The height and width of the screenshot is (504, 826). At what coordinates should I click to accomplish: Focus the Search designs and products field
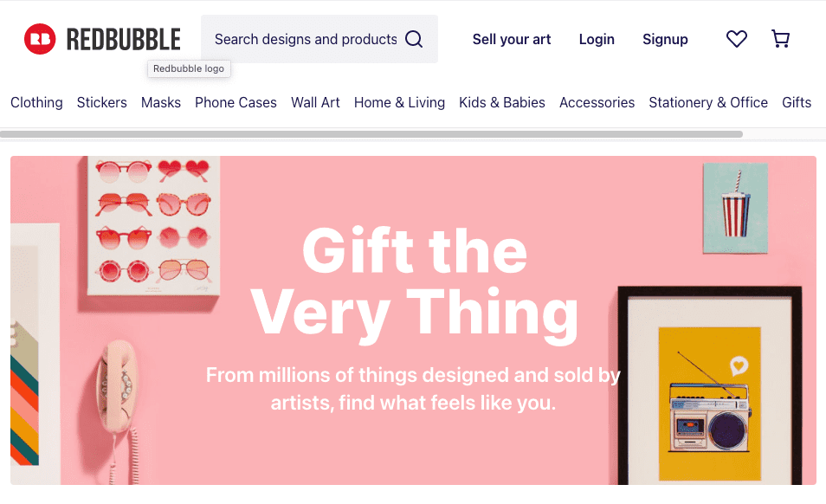pos(305,39)
